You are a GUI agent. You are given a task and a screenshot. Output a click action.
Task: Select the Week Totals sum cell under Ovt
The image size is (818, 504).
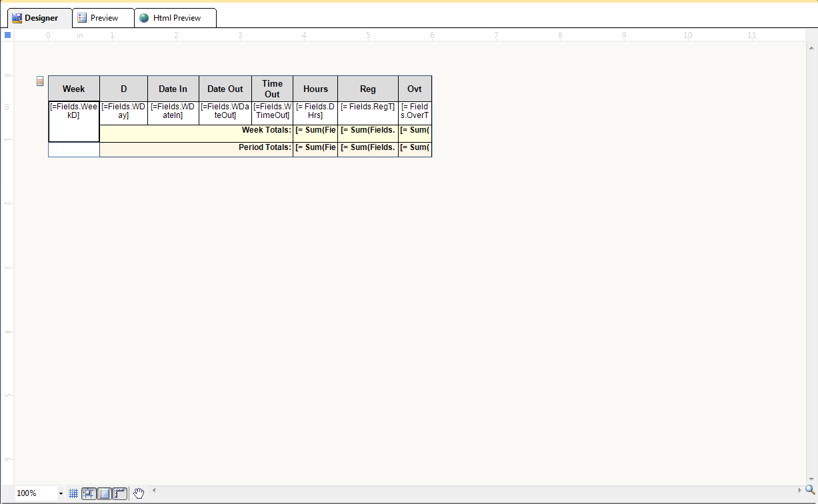415,133
